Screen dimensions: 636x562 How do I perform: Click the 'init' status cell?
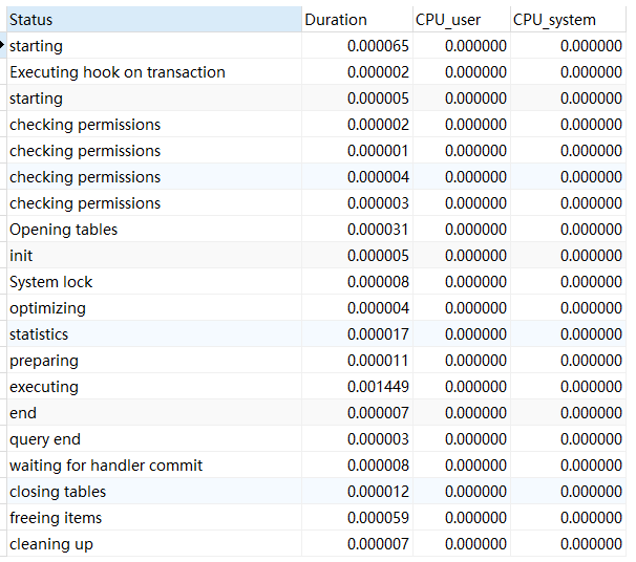click(x=21, y=256)
